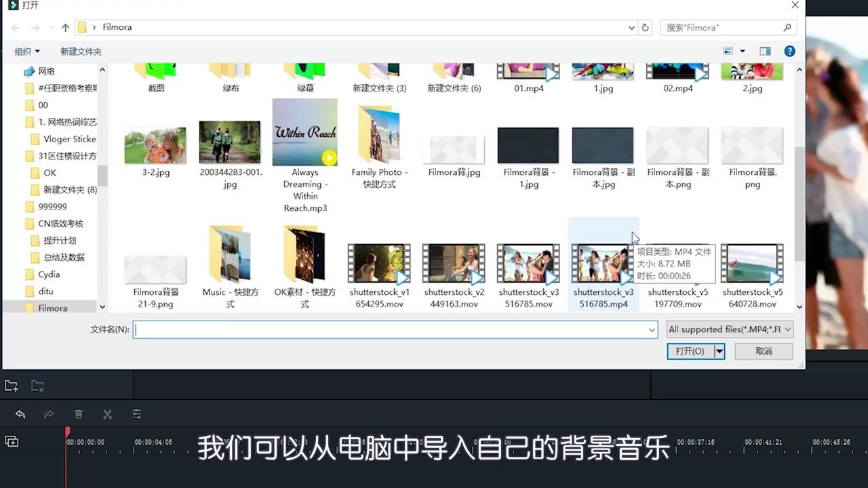Open the thumbnail views dropdown arrow
This screenshot has width=868, height=488.
[x=743, y=51]
